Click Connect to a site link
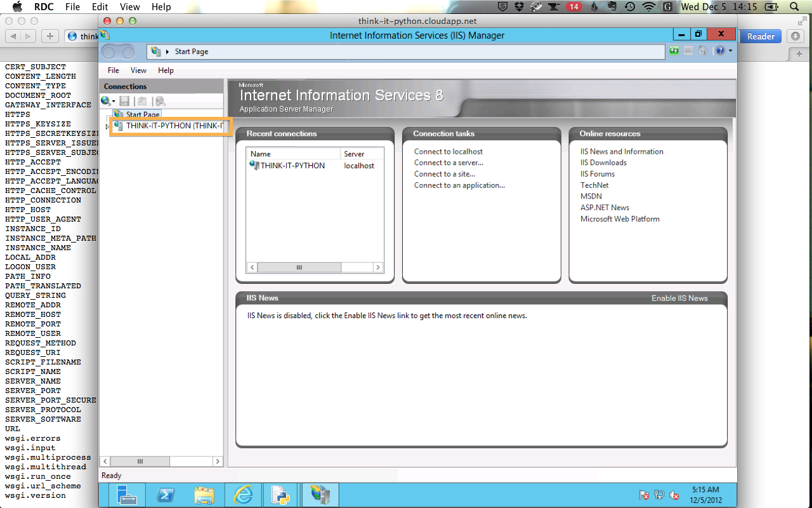The image size is (812, 508). (445, 174)
